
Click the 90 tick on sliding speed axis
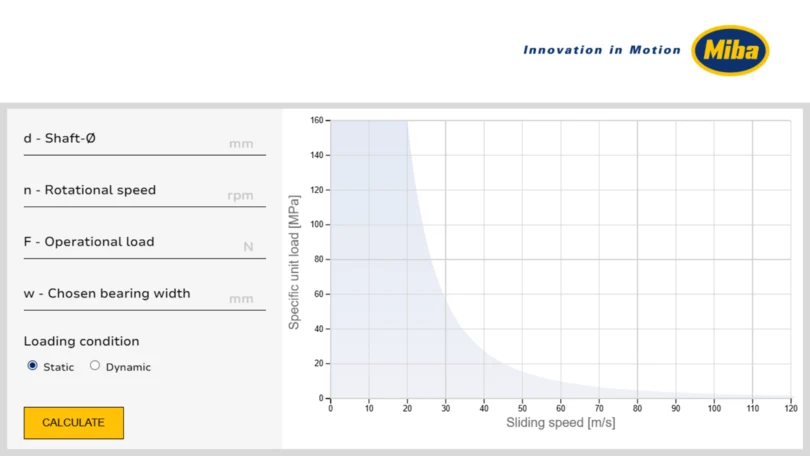(675, 408)
